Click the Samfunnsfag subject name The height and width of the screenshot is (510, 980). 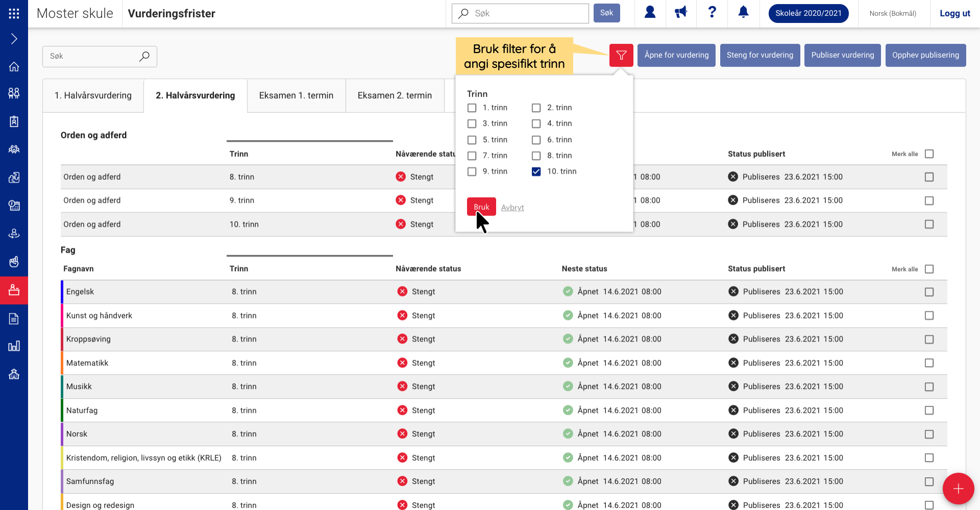pyautogui.click(x=90, y=481)
